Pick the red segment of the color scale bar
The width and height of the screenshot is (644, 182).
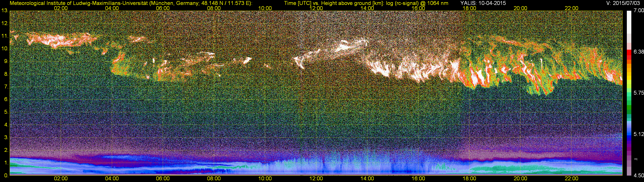[x=629, y=53]
